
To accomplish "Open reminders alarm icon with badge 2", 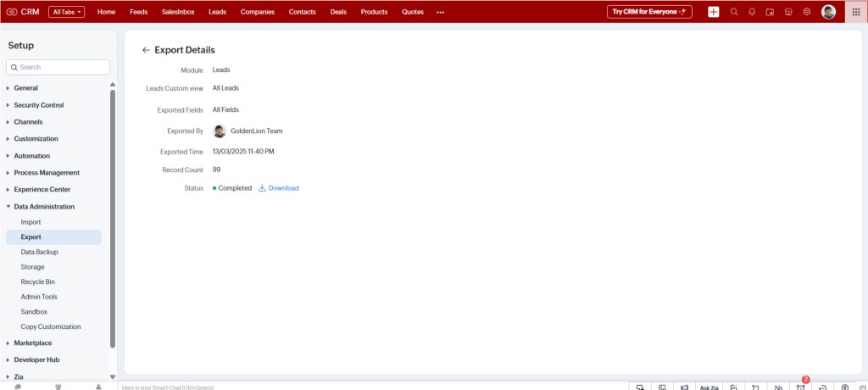I will tap(801, 386).
